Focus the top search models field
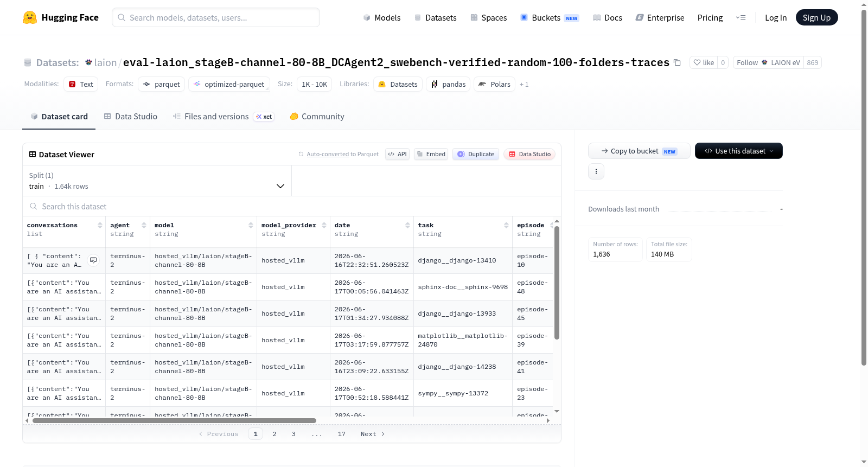The image size is (868, 467). coord(216,17)
